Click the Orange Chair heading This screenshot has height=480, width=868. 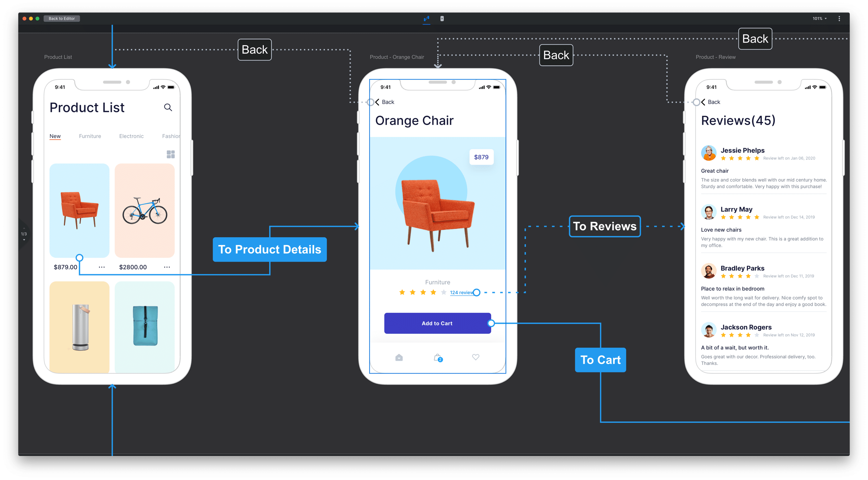coord(415,120)
